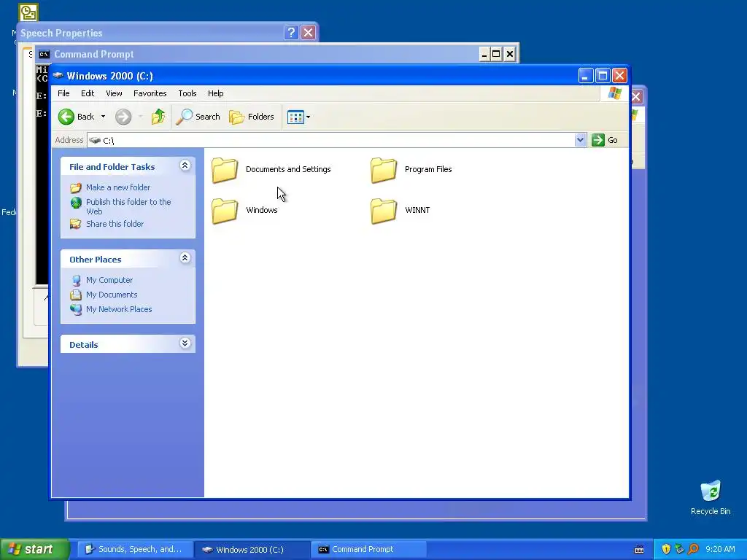Click the orange magnifier tray icon
The image size is (747, 560).
point(694,549)
